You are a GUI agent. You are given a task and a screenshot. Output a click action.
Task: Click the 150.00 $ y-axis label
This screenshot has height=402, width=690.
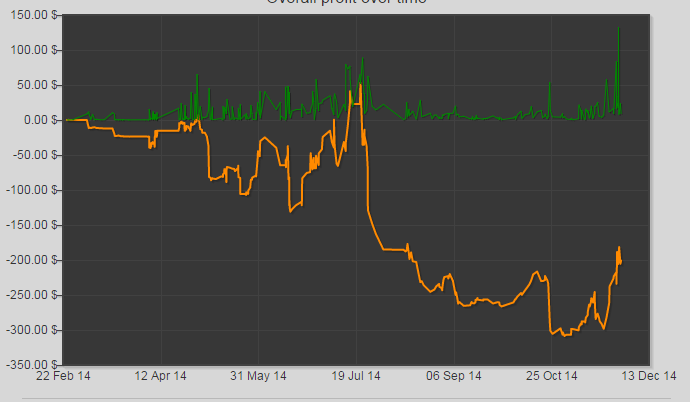34,15
